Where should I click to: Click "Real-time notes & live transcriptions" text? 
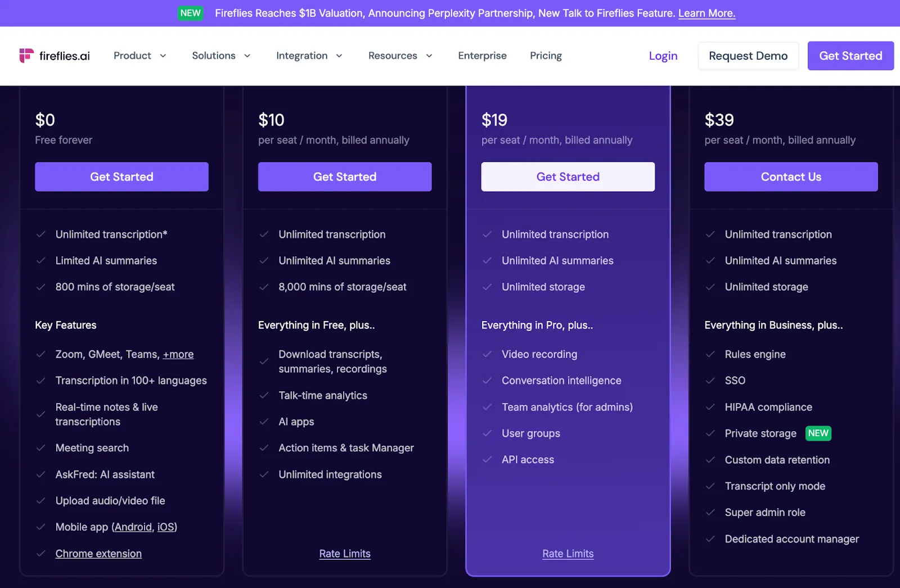(106, 414)
